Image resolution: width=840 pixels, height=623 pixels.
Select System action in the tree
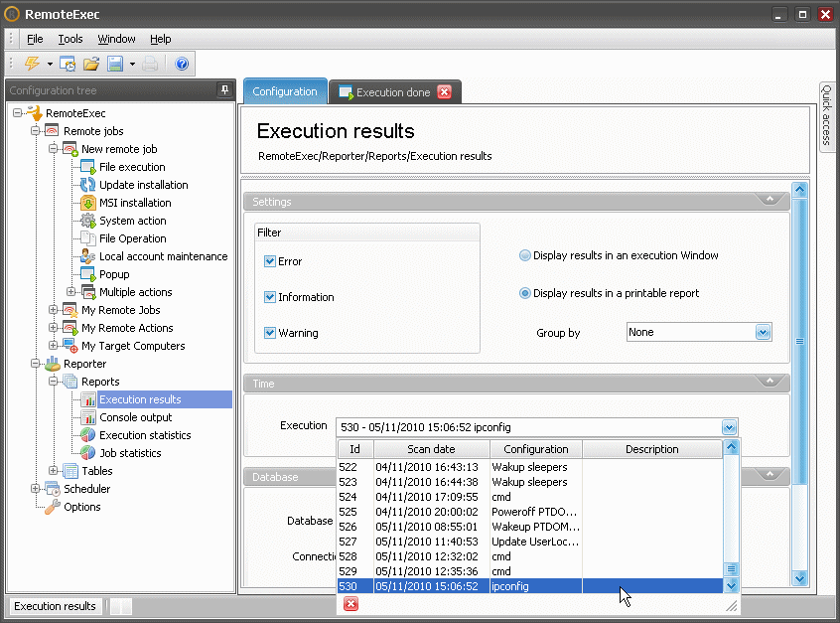click(x=132, y=221)
